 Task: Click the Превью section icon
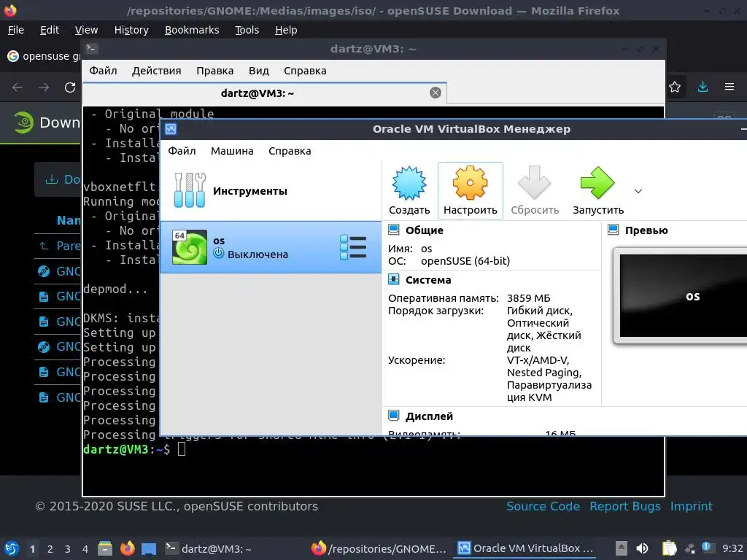(613, 230)
